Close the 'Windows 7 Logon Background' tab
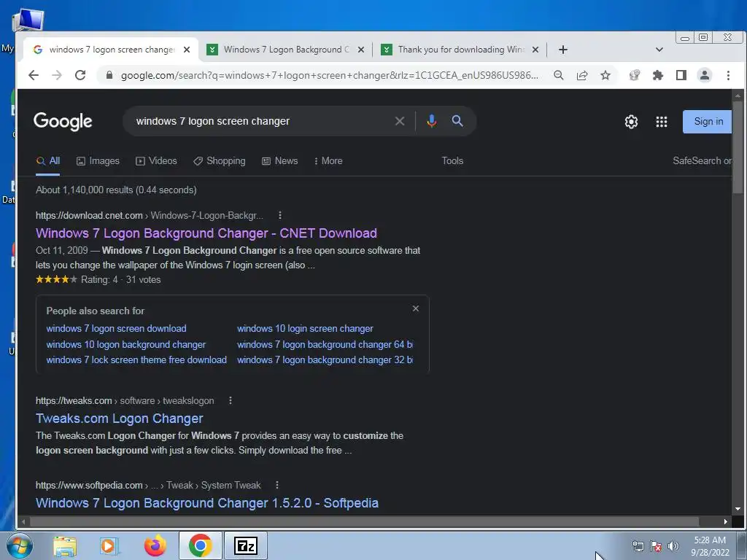747x560 pixels. pos(360,50)
